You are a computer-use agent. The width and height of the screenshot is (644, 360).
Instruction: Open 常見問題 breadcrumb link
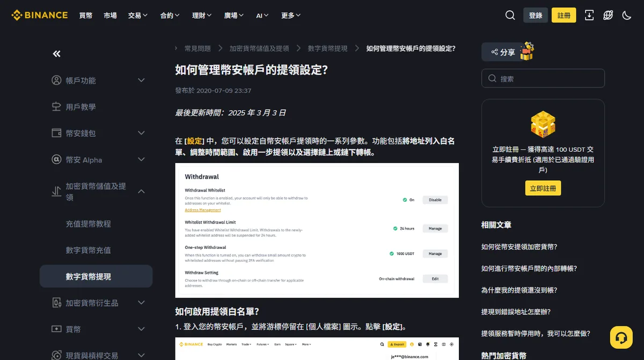pyautogui.click(x=197, y=48)
